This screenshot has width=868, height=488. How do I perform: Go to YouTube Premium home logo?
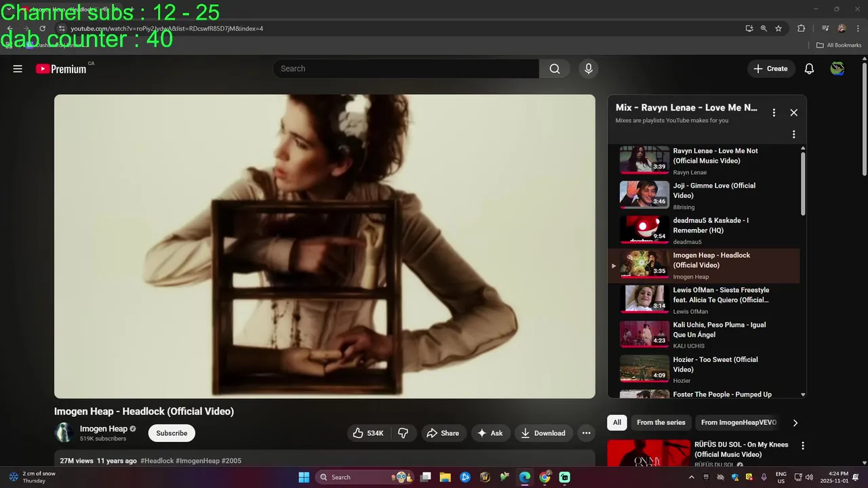(x=61, y=68)
